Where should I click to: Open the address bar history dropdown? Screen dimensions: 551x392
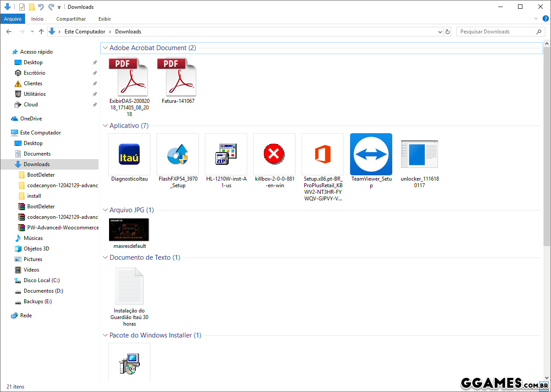(x=440, y=32)
